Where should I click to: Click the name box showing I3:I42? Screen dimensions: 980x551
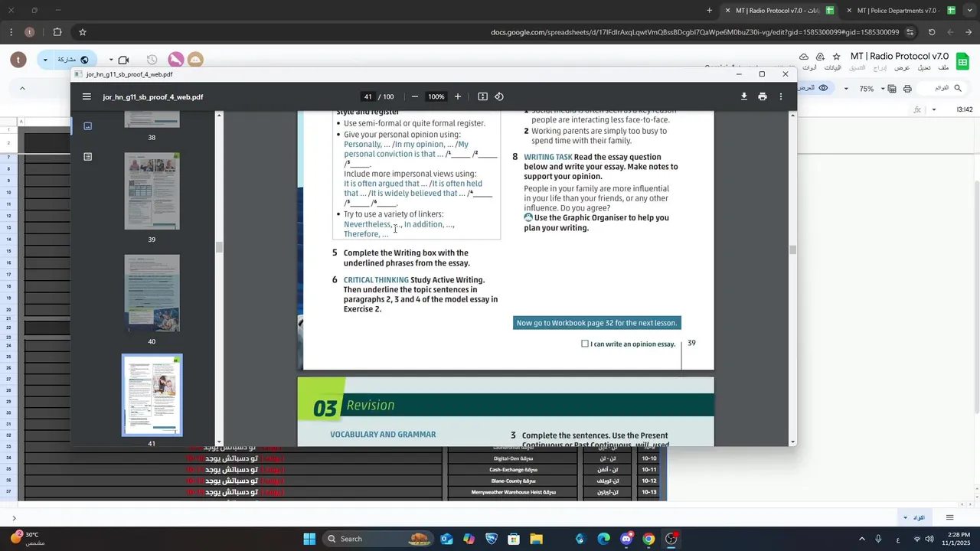(x=964, y=110)
